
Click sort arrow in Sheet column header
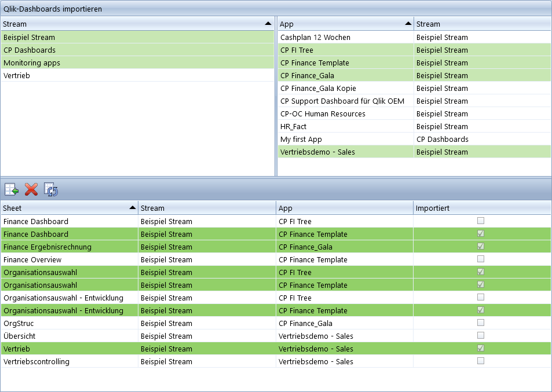point(133,208)
